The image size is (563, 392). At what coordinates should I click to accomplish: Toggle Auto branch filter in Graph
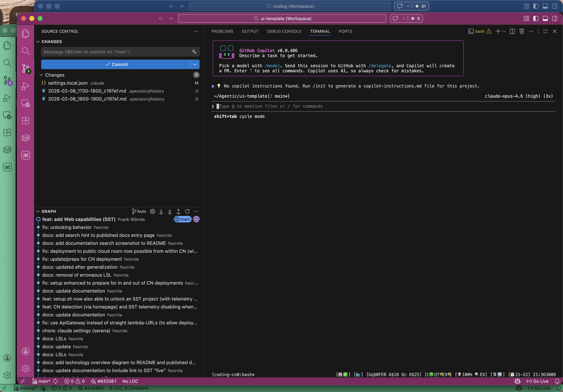coord(139,211)
